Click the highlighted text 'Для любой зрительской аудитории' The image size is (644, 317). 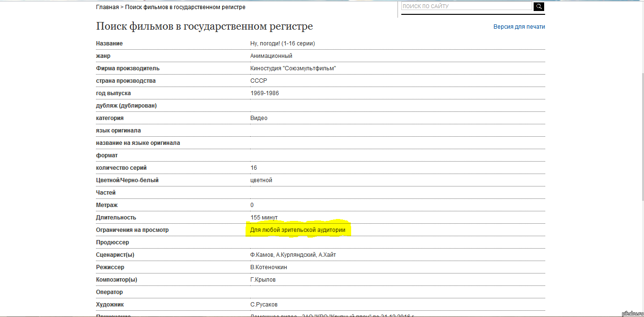(297, 230)
